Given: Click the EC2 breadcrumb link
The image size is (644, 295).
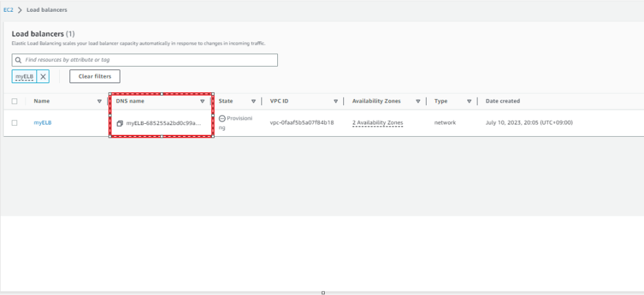Looking at the screenshot, I should point(8,10).
